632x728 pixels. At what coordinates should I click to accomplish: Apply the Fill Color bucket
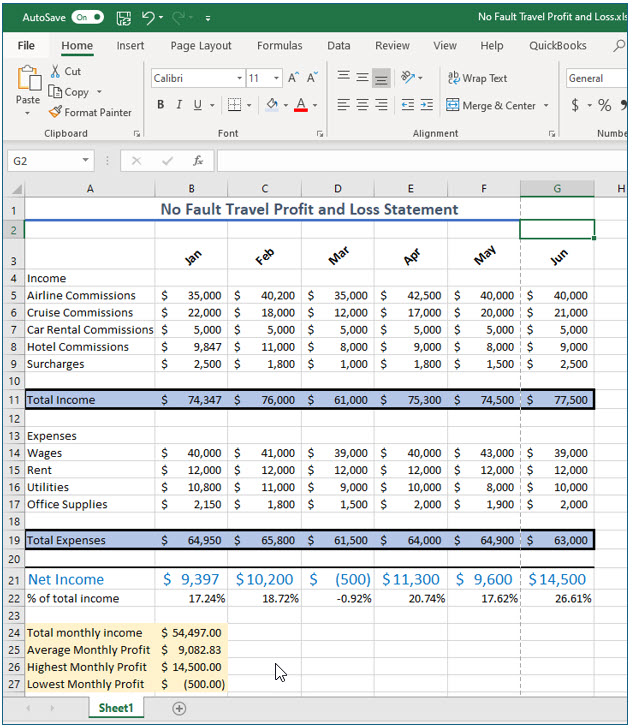point(272,105)
